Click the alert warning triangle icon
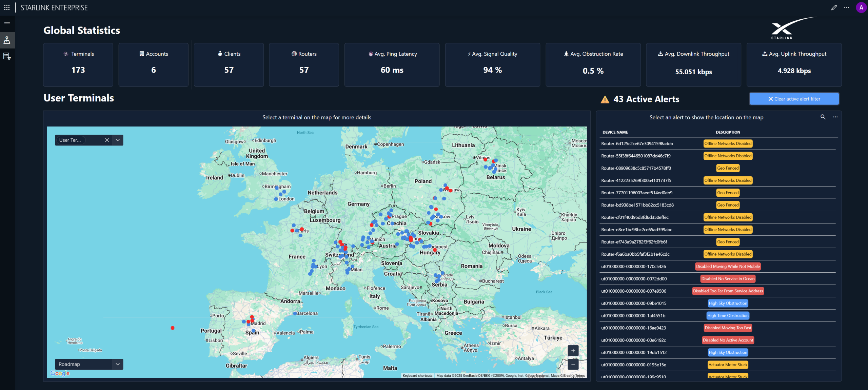 pos(605,99)
